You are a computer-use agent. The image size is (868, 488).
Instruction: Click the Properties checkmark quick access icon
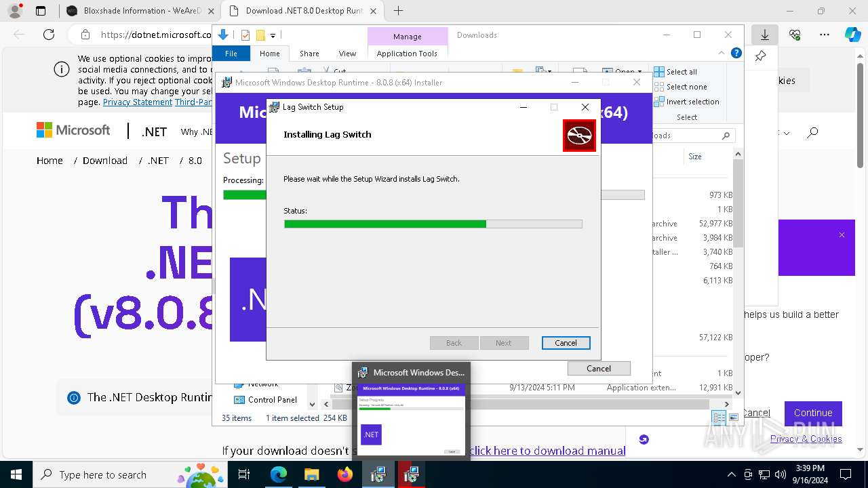[x=245, y=35]
